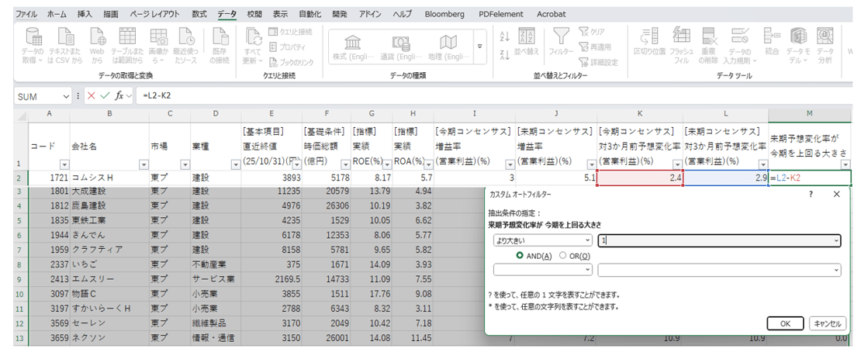Viewport: 868px width, 352px height.
Task: Open filter dropdown on 会社名 column header
Action: coord(143,164)
